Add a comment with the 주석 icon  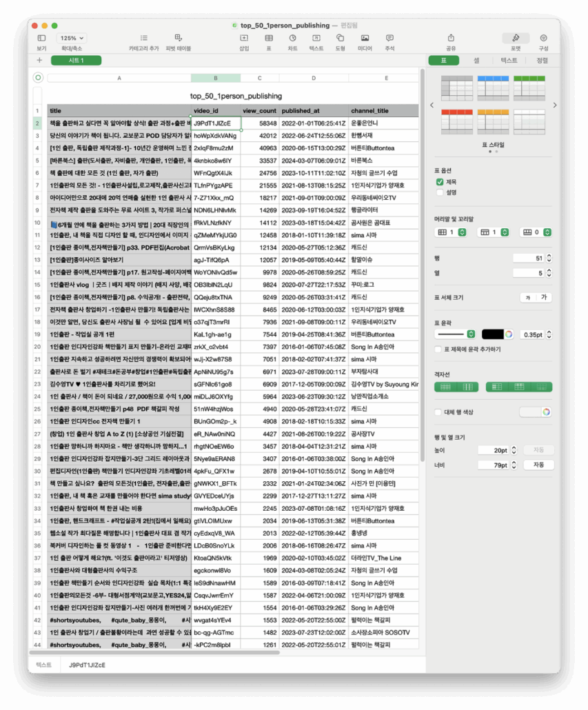pos(389,38)
